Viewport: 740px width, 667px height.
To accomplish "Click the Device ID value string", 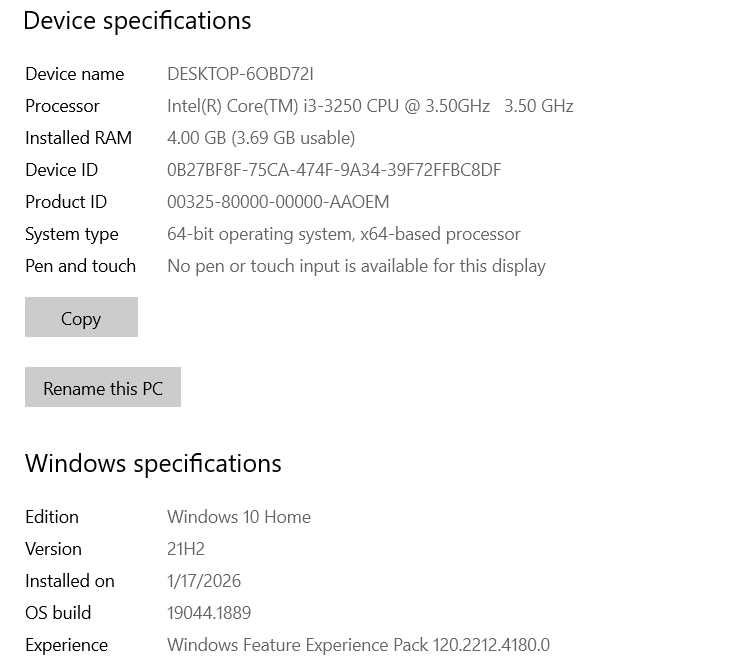I will pos(333,170).
